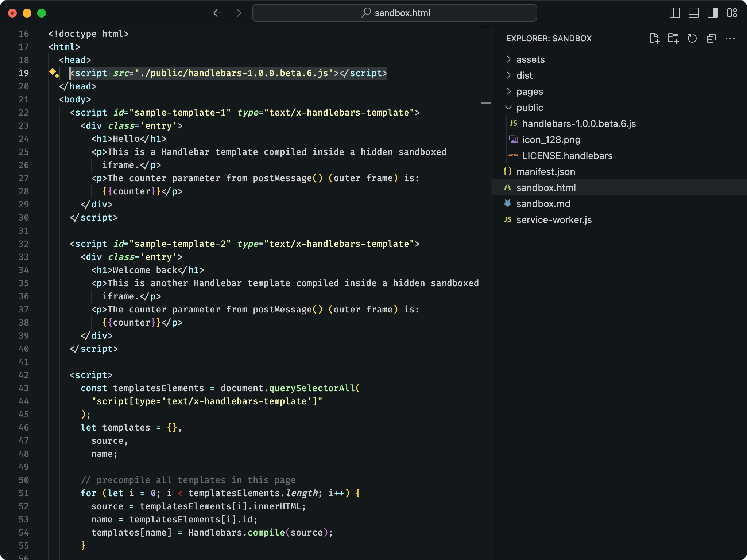Click the New Folder icon in Explorer
The image size is (747, 560).
coord(673,38)
